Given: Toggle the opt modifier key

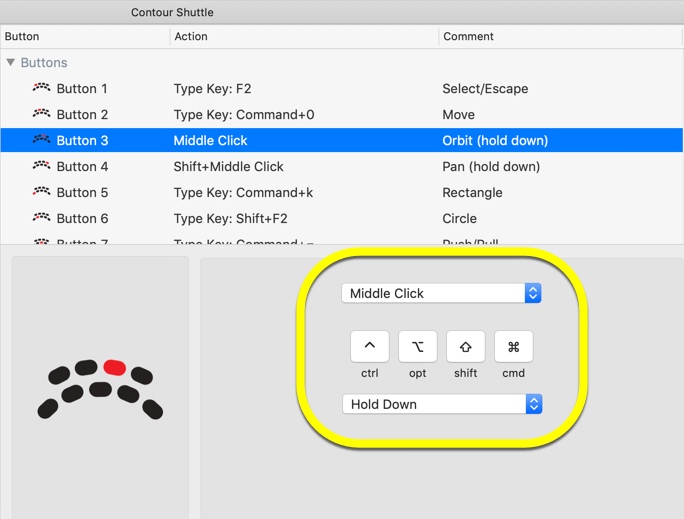Looking at the screenshot, I should pyautogui.click(x=417, y=346).
